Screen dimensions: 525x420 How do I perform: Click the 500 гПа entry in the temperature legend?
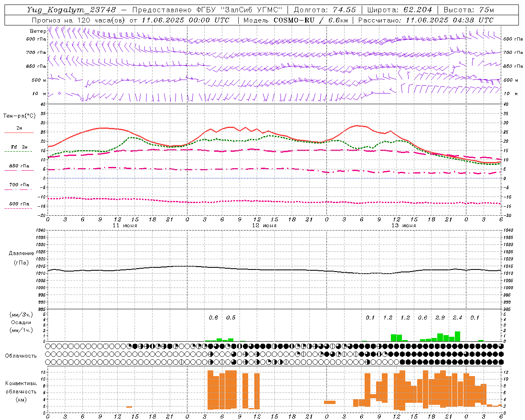click(19, 204)
